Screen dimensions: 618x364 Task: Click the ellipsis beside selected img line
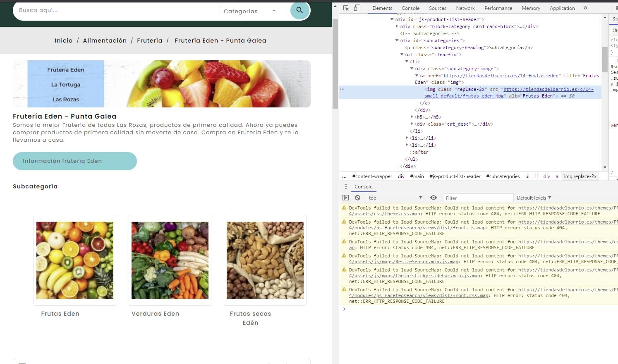tap(342, 89)
